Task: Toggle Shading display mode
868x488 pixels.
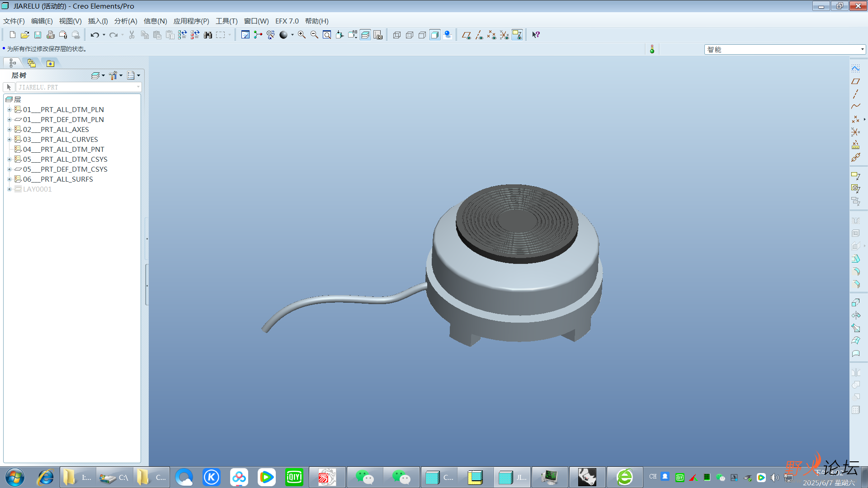Action: coord(435,35)
